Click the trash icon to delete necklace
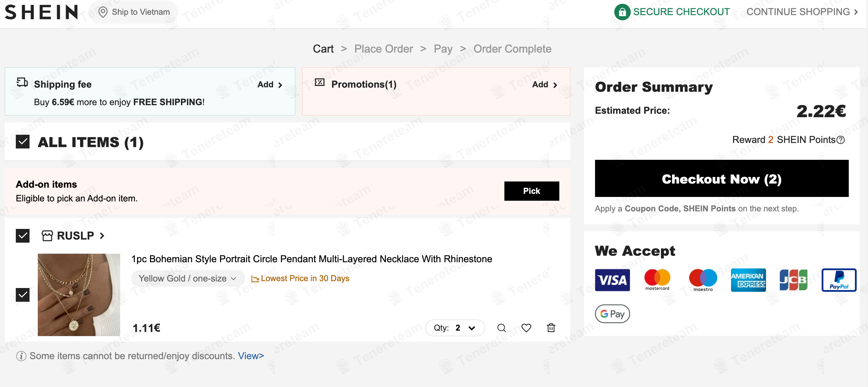The width and height of the screenshot is (868, 387). pyautogui.click(x=551, y=328)
